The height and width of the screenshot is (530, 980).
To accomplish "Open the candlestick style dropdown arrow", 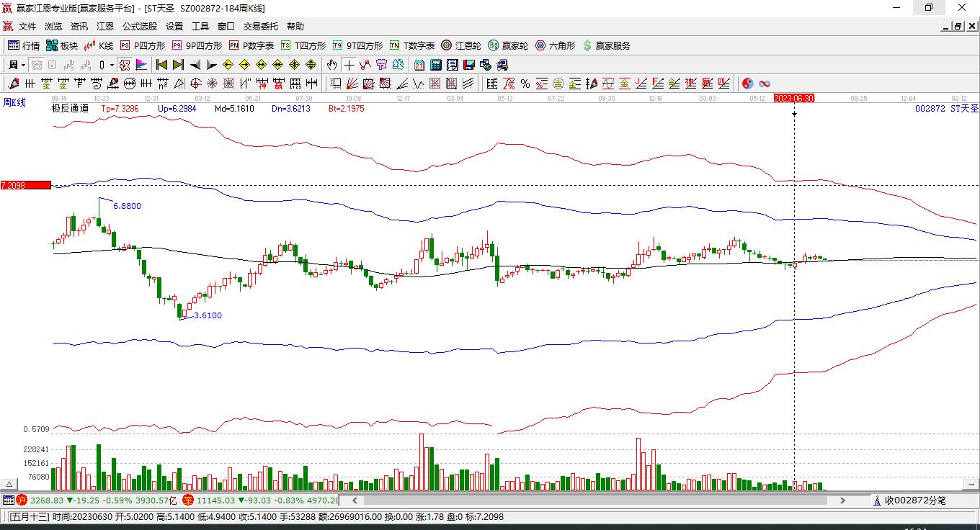I will pyautogui.click(x=112, y=65).
